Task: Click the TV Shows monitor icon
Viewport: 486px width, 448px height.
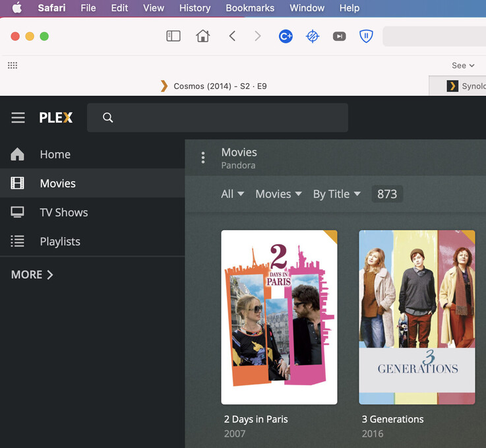Action: coord(17,212)
